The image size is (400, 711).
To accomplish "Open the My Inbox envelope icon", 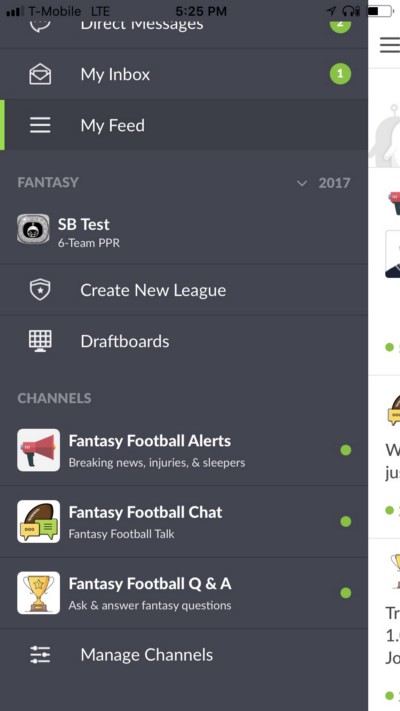I will [x=40, y=74].
